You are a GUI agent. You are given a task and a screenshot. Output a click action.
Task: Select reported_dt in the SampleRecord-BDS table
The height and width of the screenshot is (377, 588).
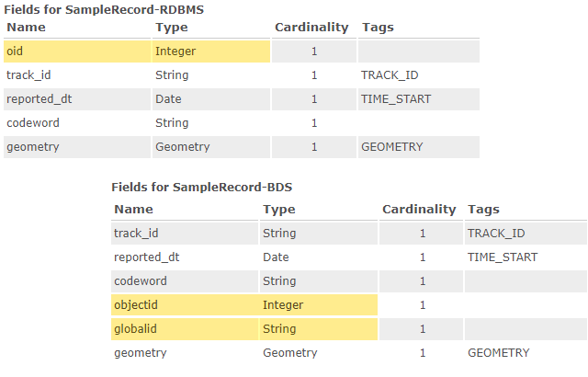pyautogui.click(x=144, y=257)
